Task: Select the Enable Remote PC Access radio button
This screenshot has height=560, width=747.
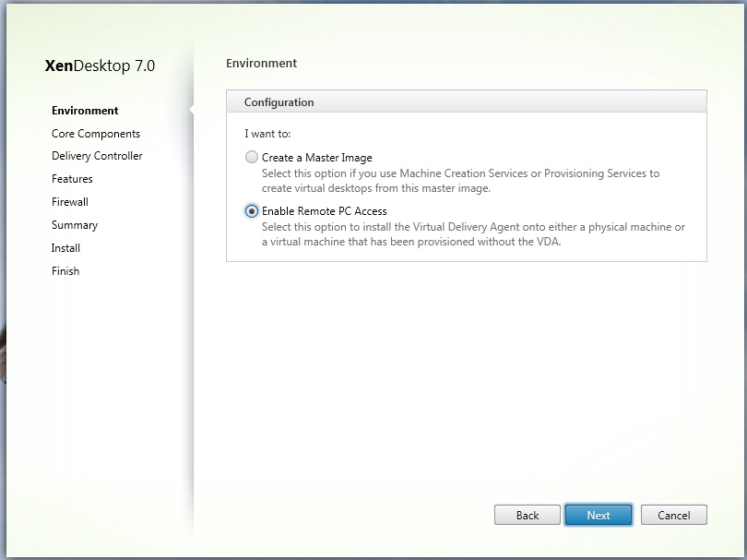Action: click(252, 211)
